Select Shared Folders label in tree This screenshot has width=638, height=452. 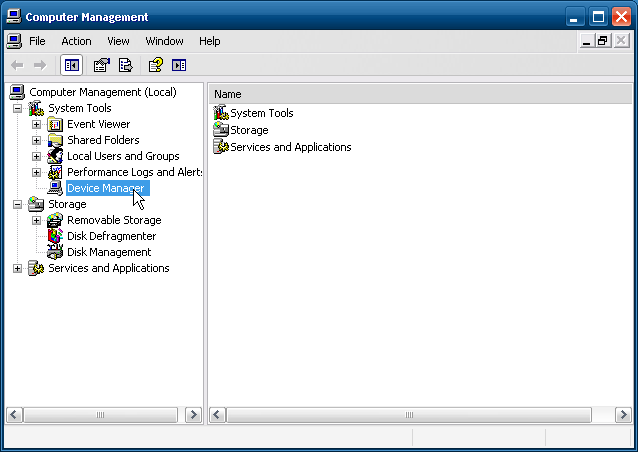point(103,140)
